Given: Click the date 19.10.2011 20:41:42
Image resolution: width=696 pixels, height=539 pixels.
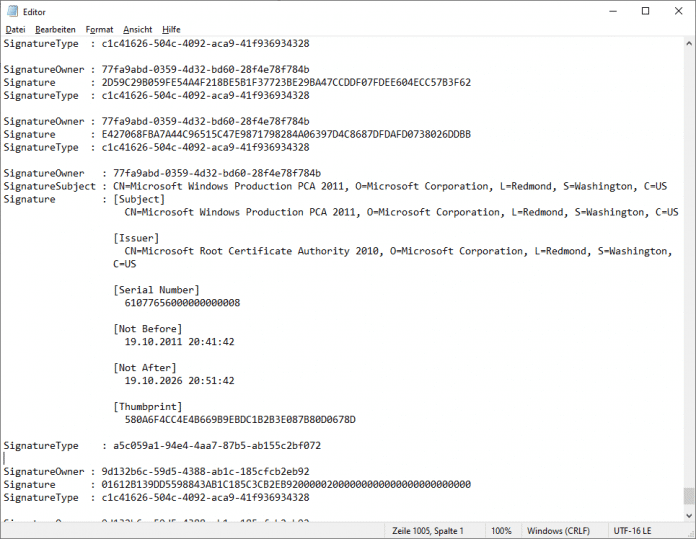Looking at the screenshot, I should pos(179,342).
